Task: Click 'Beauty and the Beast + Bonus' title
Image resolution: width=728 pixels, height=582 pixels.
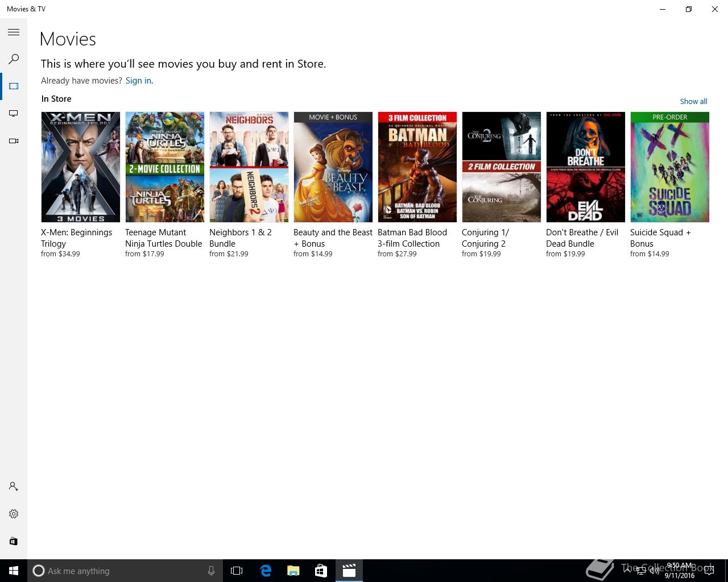Action: click(333, 238)
